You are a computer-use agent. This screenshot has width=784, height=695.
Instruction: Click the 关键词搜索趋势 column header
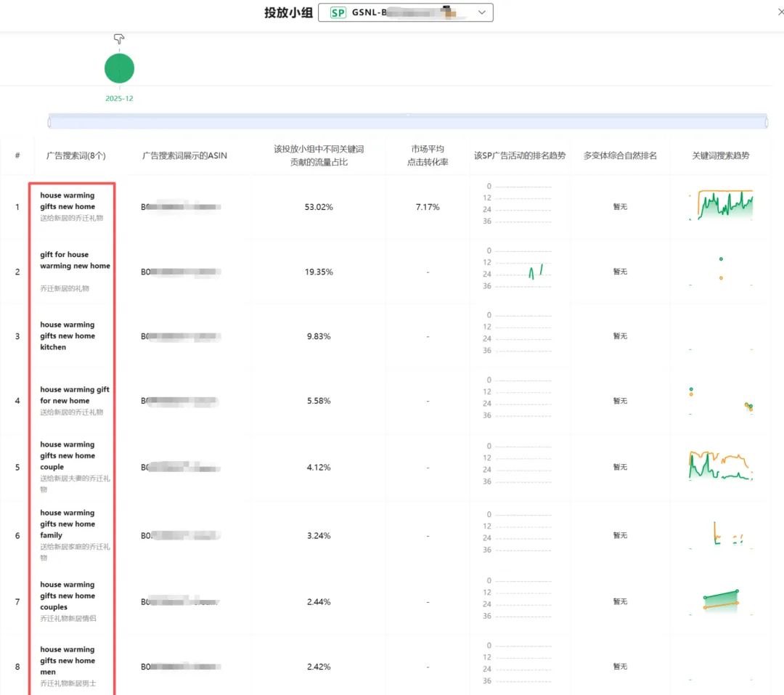[x=720, y=155]
